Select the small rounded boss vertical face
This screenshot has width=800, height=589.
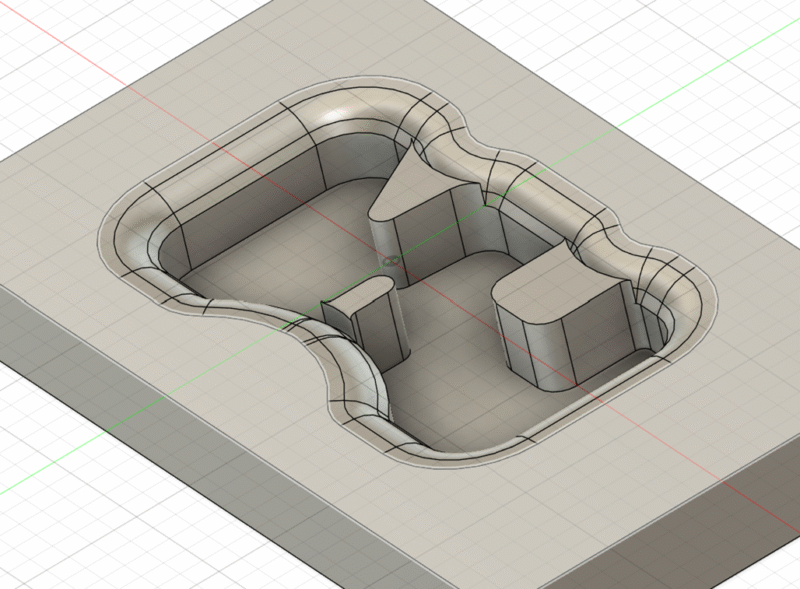coord(370,330)
